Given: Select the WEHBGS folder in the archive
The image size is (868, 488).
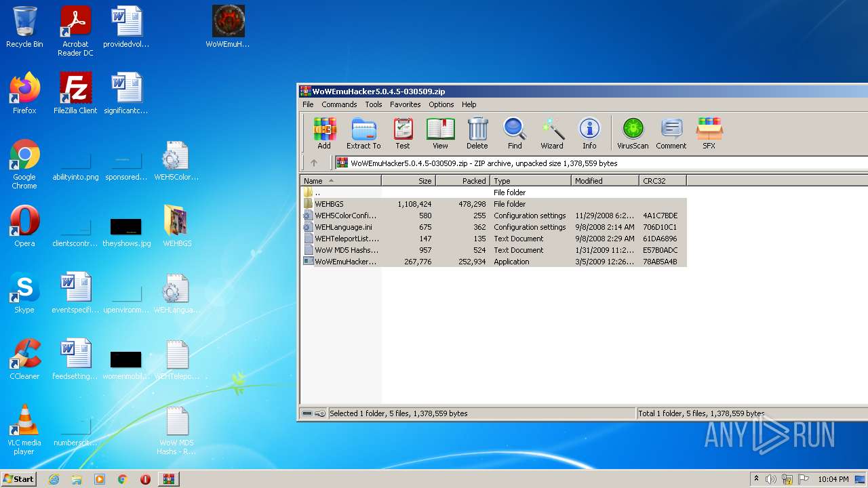Looking at the screenshot, I should pyautogui.click(x=494, y=204).
